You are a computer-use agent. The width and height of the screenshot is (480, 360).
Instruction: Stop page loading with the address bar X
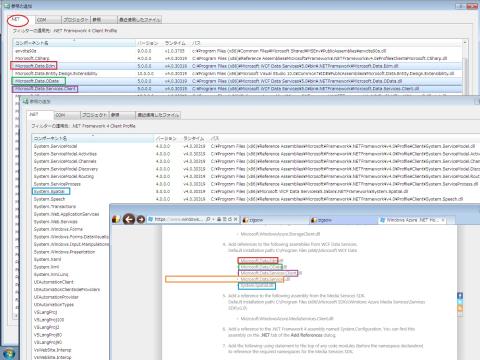pyautogui.click(x=235, y=219)
